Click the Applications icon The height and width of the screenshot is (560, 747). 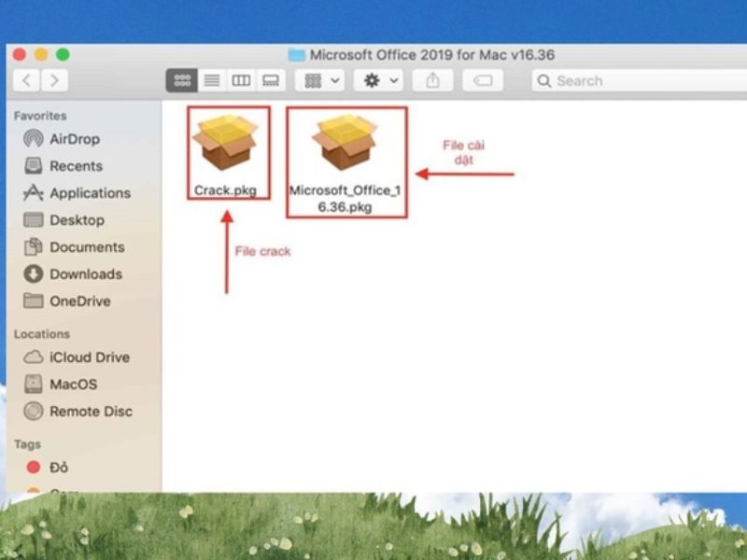coord(34,193)
